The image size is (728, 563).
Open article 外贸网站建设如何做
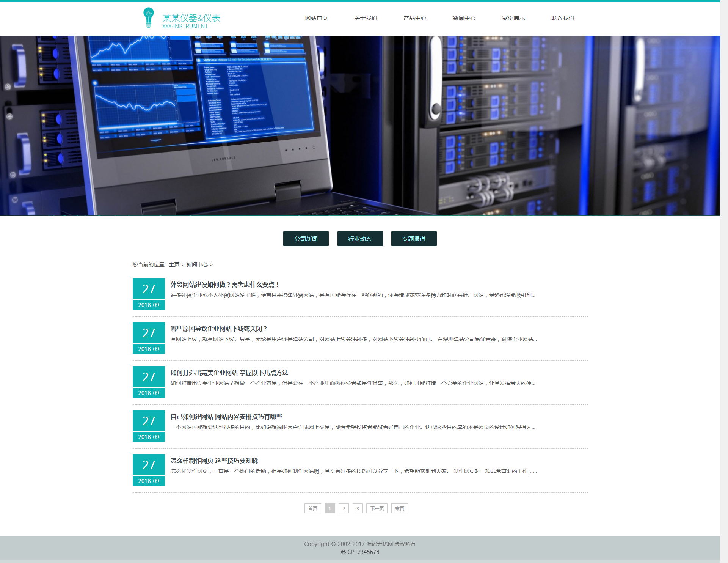pyautogui.click(x=224, y=285)
